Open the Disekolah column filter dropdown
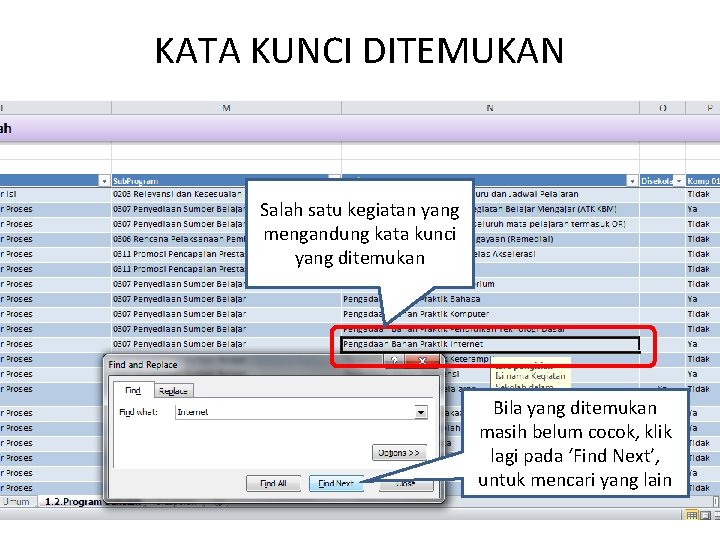 click(679, 181)
